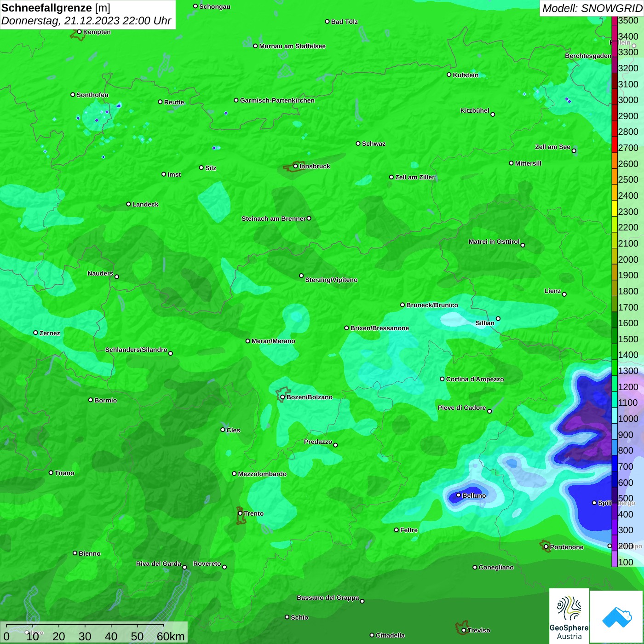Click the 'Landeck' place label
The width and height of the screenshot is (644, 644).
coord(145,204)
